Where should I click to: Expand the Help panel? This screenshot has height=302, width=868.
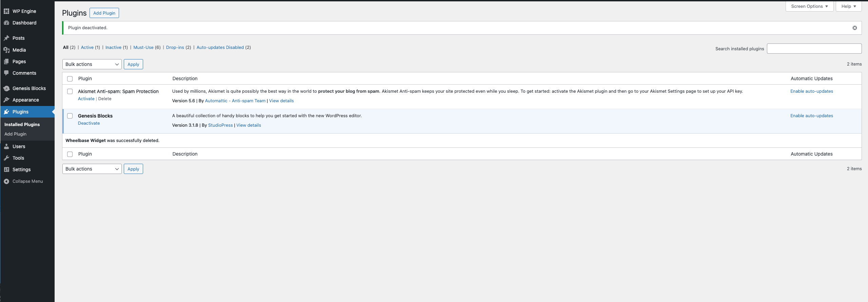point(849,6)
